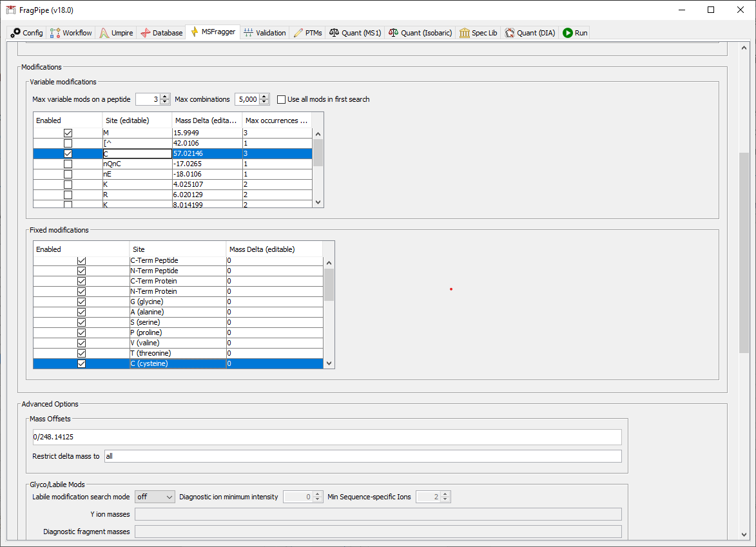Click the Validation tab icon
Image resolution: width=756 pixels, height=547 pixels.
pyautogui.click(x=248, y=33)
